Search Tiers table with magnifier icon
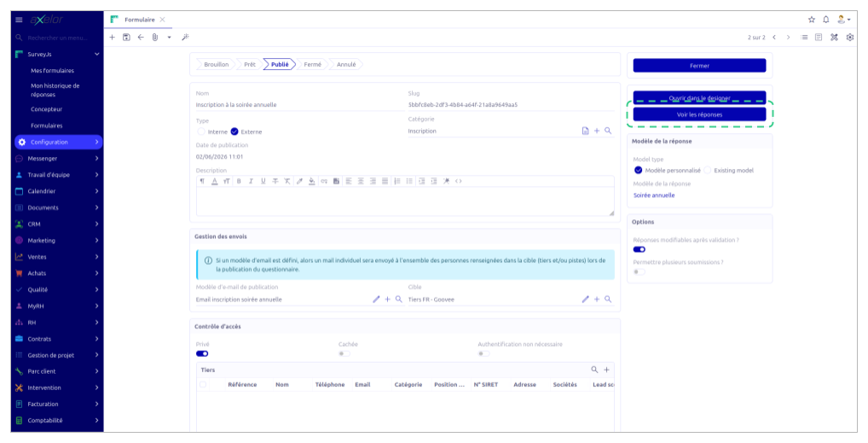Image resolution: width=868 pixels, height=443 pixels. (x=594, y=370)
